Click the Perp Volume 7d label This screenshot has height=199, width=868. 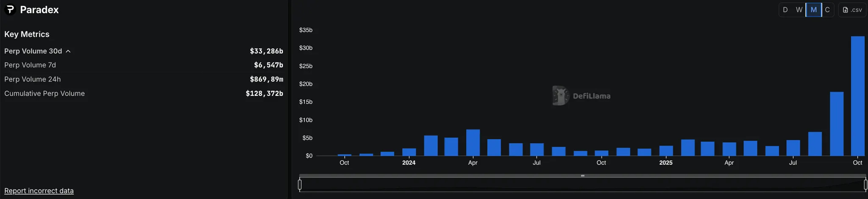[x=30, y=65]
